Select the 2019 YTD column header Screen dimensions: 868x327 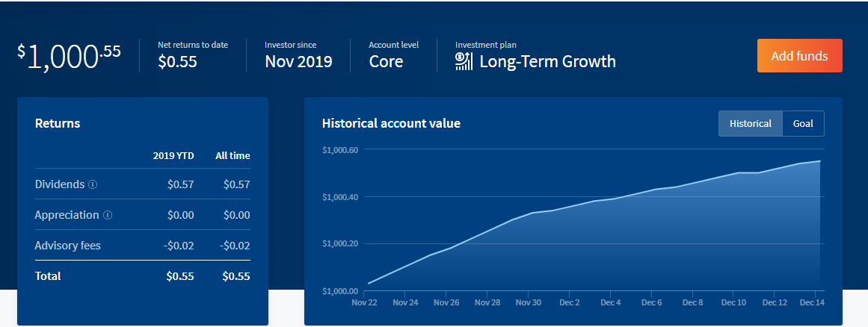point(173,156)
